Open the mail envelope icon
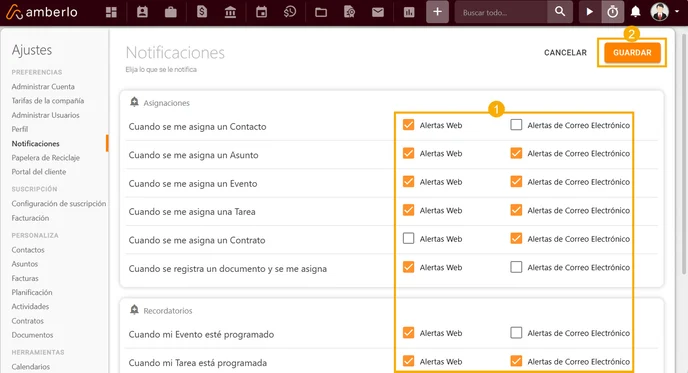 click(x=378, y=12)
